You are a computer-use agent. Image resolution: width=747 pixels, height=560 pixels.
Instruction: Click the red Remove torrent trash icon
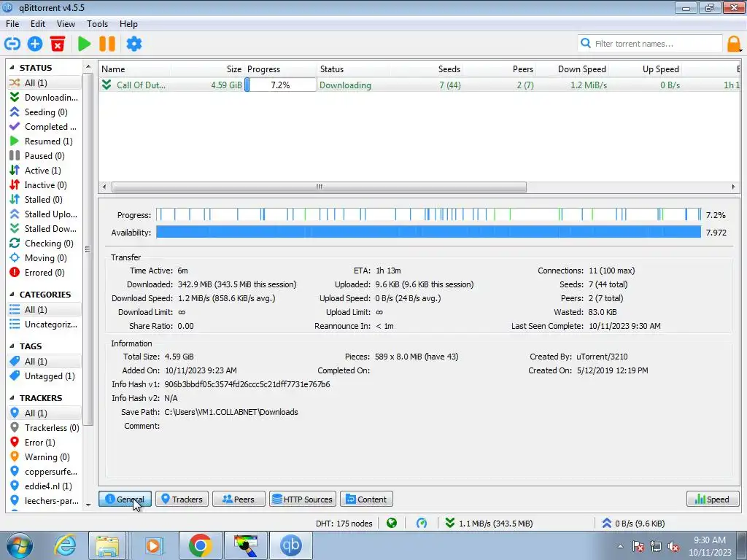(x=58, y=44)
